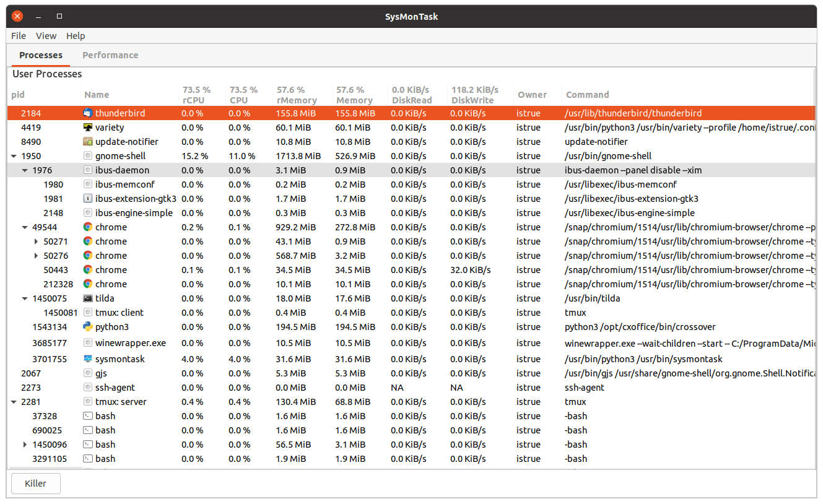
Task: Collapse the ibus-daemon 1976 subtree
Action: (25, 170)
